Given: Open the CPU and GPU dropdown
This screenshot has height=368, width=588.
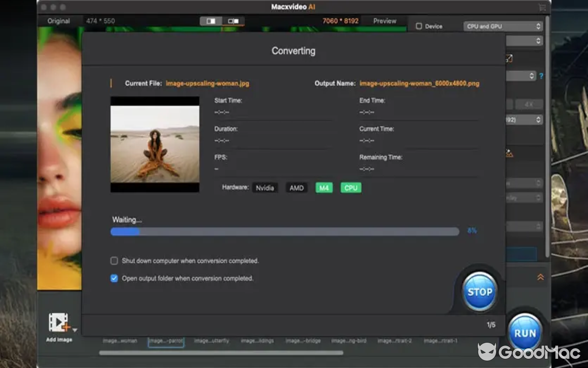Looking at the screenshot, I should pos(503,26).
